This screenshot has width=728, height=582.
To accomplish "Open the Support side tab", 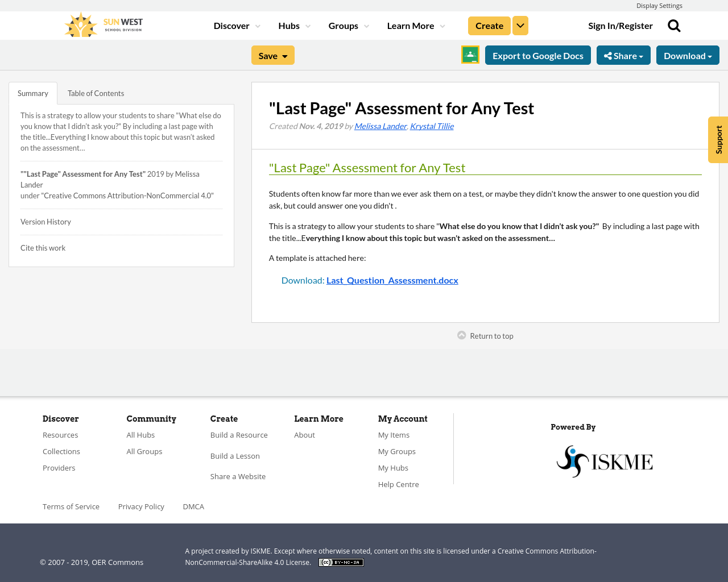I will pyautogui.click(x=717, y=140).
